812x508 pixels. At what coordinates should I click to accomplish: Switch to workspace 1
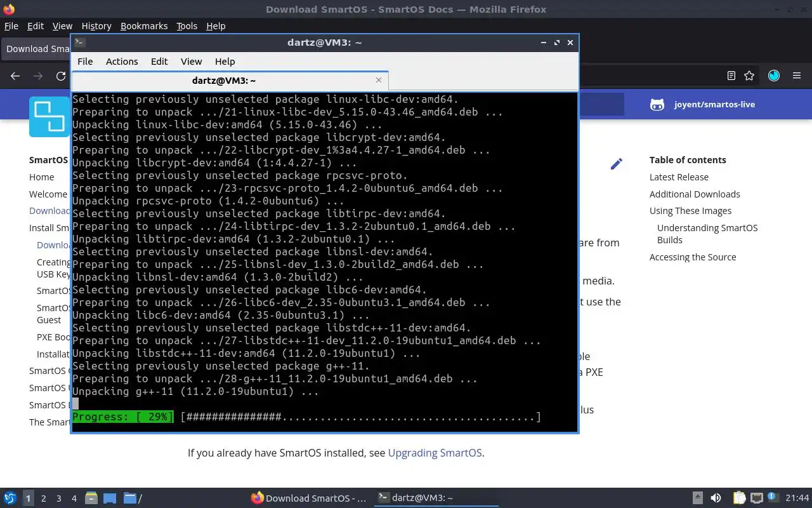point(28,498)
